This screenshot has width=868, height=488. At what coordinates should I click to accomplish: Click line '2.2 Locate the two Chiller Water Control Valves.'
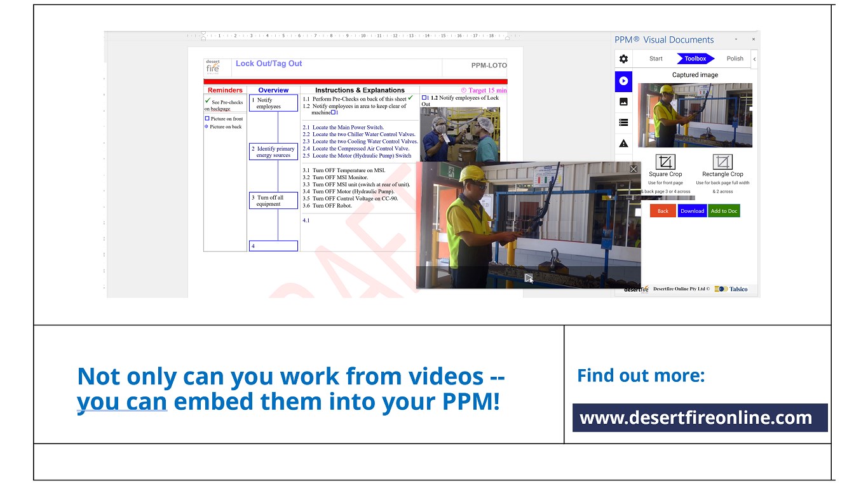point(359,134)
